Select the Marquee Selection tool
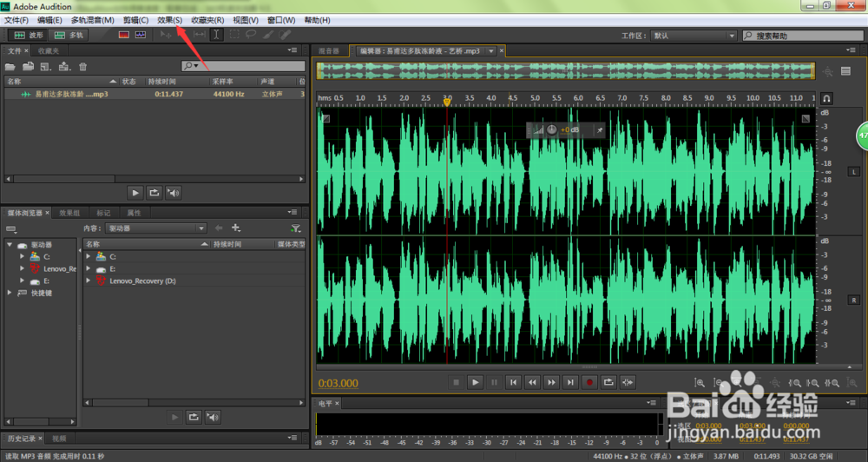868x462 pixels. pyautogui.click(x=234, y=35)
